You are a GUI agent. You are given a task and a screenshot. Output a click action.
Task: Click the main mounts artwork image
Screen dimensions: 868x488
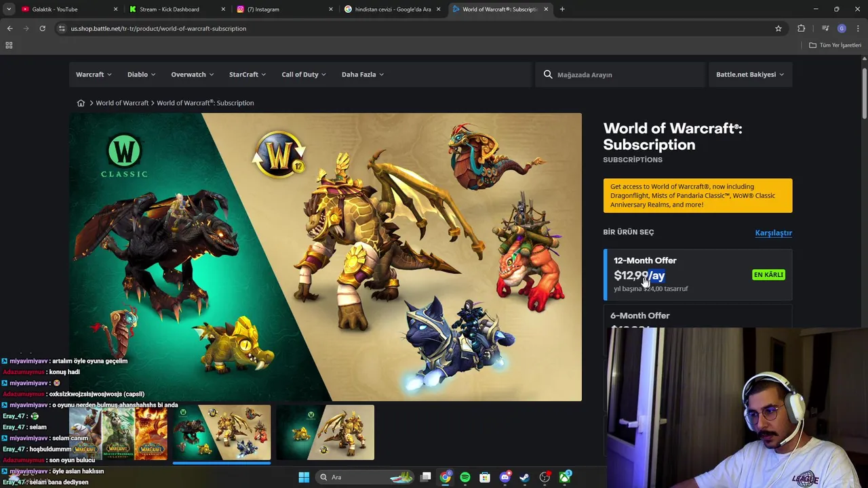[x=325, y=257]
